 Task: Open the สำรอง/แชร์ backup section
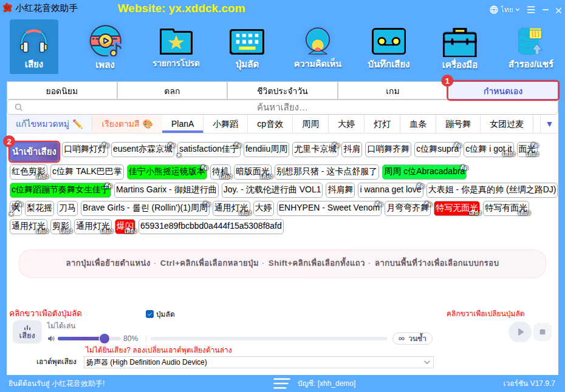tap(530, 47)
